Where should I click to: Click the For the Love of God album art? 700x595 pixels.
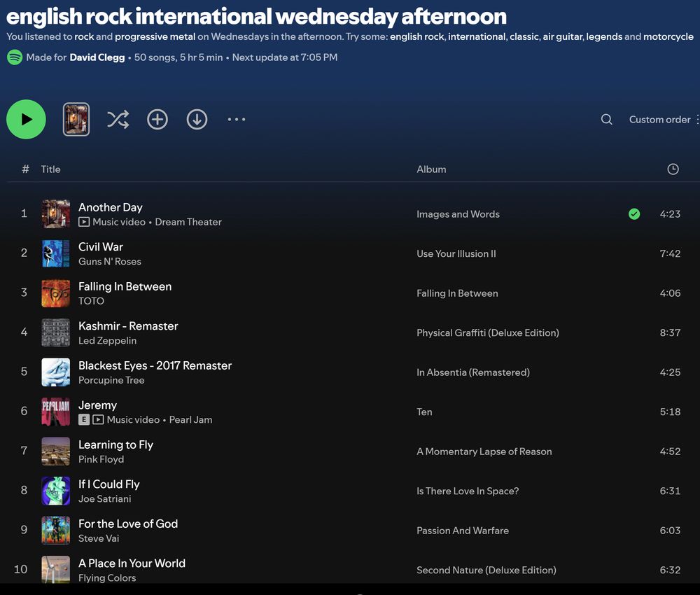pos(56,531)
